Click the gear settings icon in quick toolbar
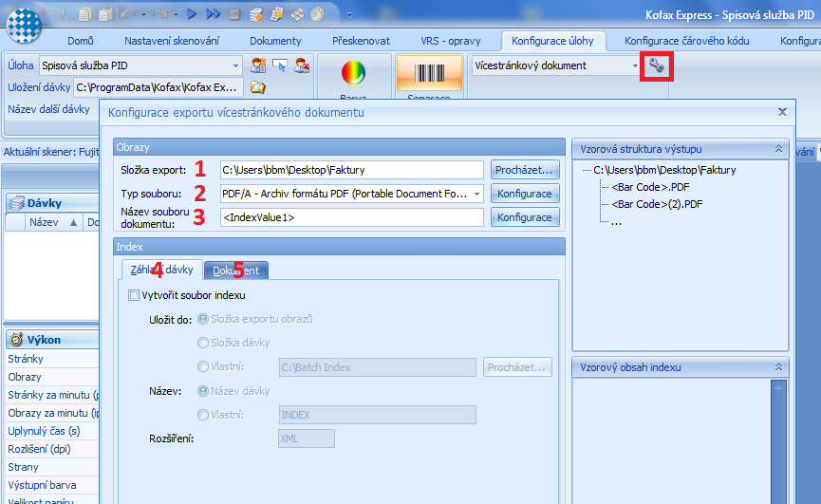The image size is (821, 504). (317, 14)
